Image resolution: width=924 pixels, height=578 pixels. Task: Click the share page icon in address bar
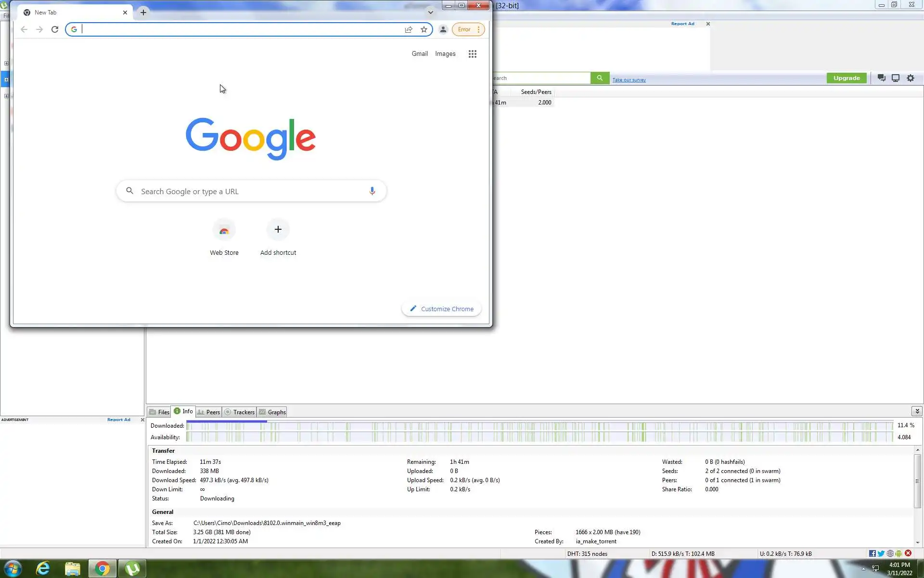(408, 29)
